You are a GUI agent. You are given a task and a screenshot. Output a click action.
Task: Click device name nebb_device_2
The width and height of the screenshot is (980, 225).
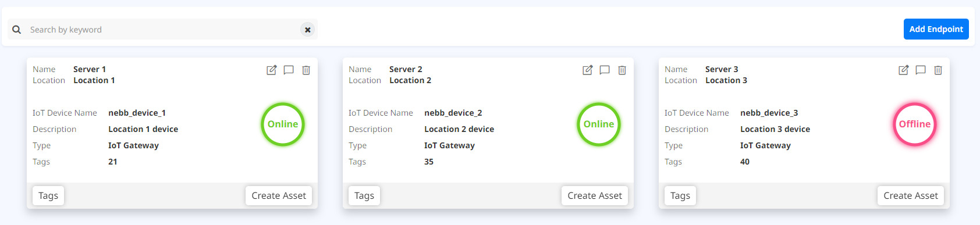453,113
